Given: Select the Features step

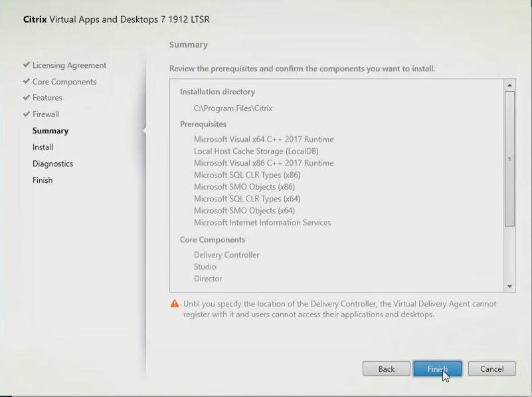Looking at the screenshot, I should pyautogui.click(x=47, y=98).
